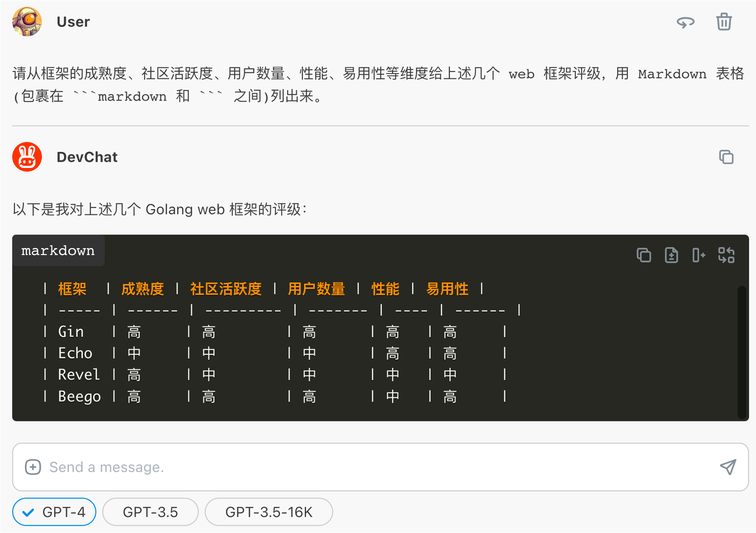
Task: Copy the DevChat response message
Action: pos(726,157)
